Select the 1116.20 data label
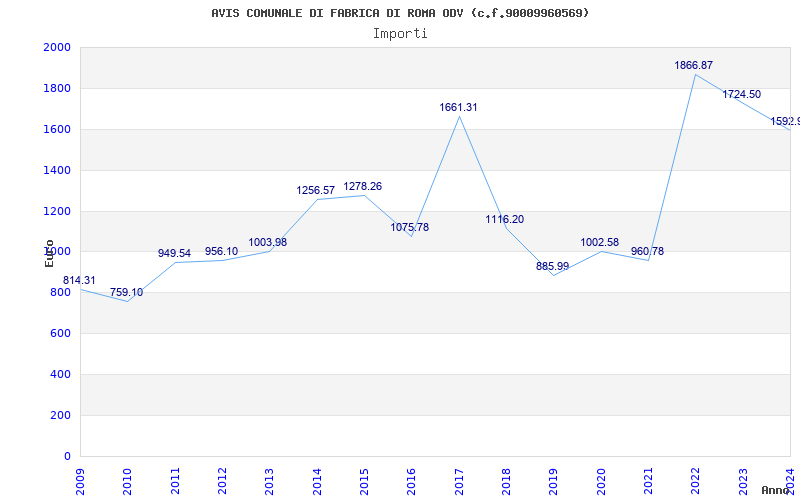 coord(505,219)
